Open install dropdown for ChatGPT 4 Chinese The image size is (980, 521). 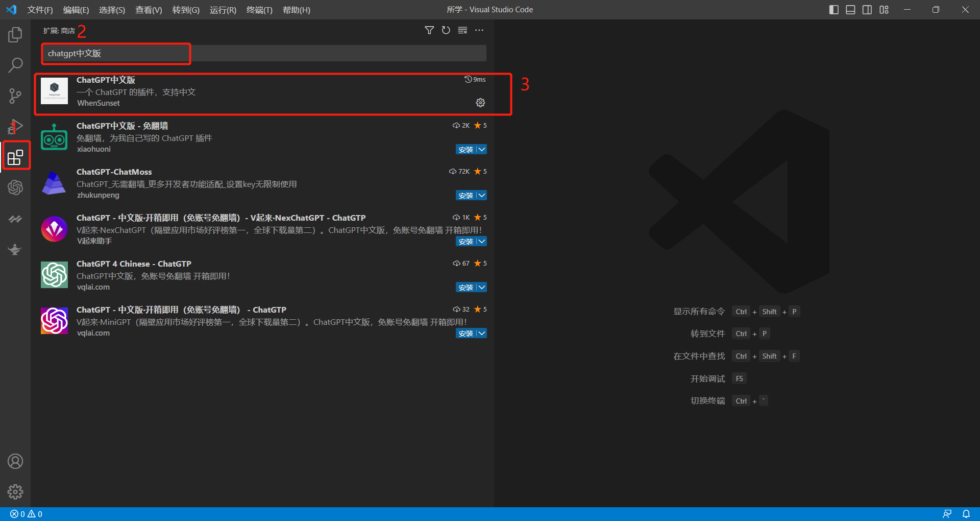point(482,287)
